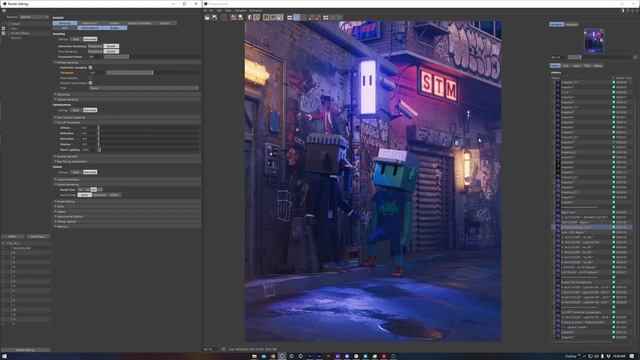Click the Windows Start button
640x360 pixels.
coord(4,356)
